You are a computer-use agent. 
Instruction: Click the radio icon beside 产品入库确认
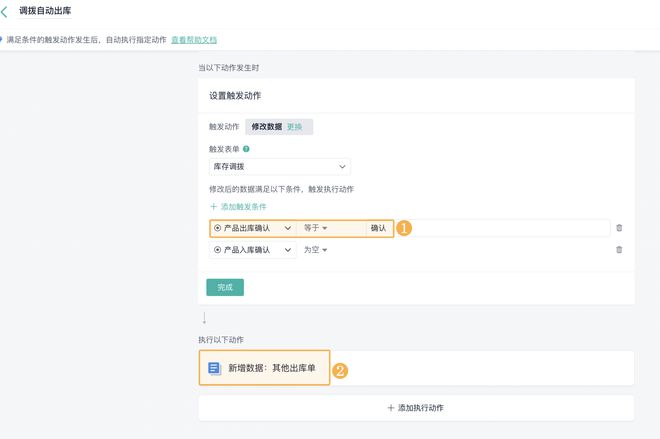[218, 250]
